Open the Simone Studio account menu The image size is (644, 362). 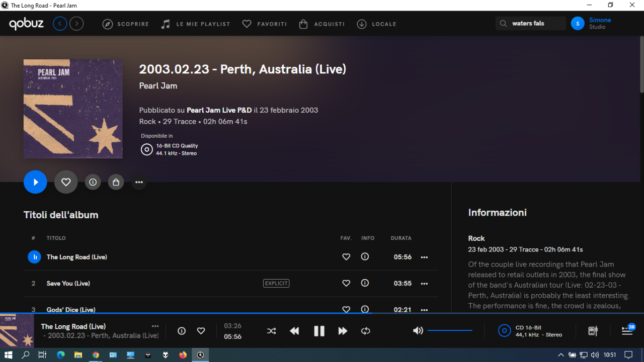[x=592, y=23]
